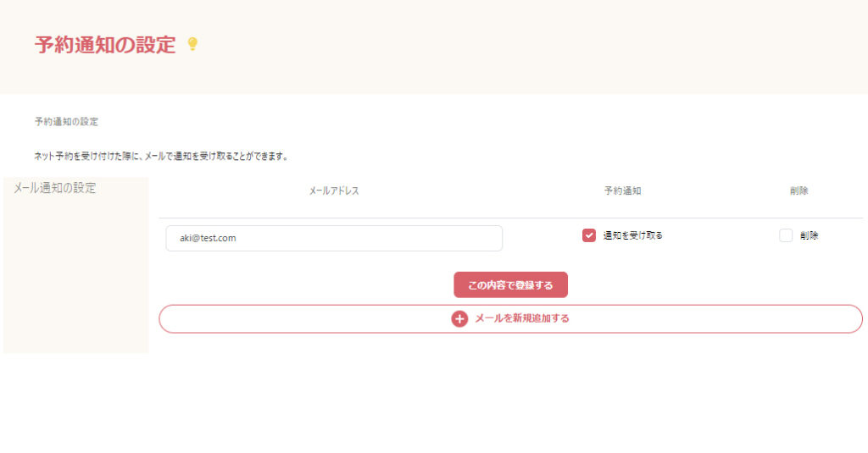Click the small 予約通知の設定 breadcrumb text
Screen dimensions: 868x453
(66, 122)
